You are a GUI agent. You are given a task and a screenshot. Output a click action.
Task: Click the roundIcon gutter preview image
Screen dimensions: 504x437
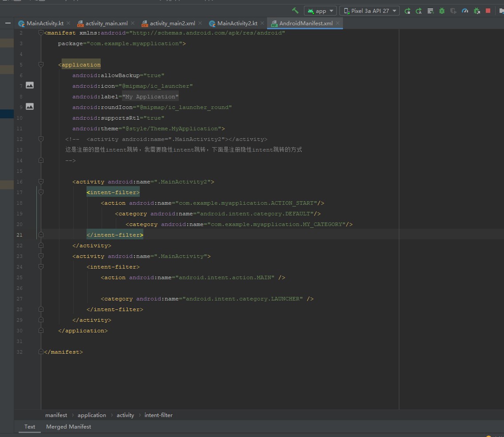pyautogui.click(x=30, y=106)
